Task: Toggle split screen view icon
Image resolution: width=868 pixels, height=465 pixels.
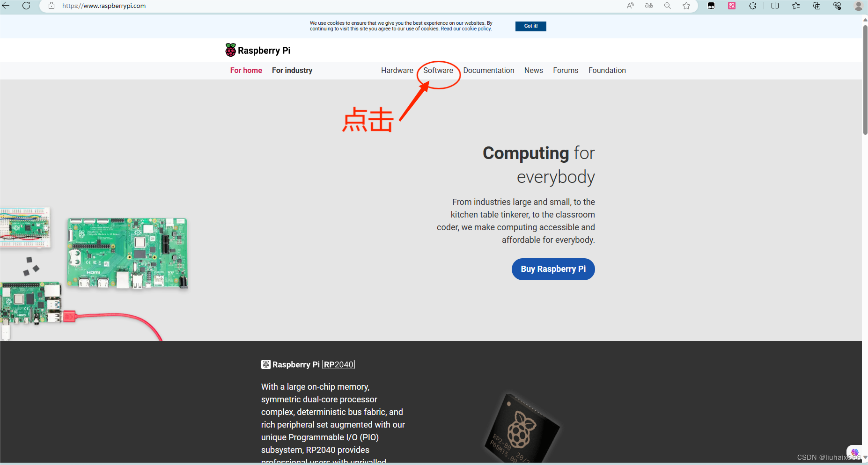Action: tap(775, 6)
